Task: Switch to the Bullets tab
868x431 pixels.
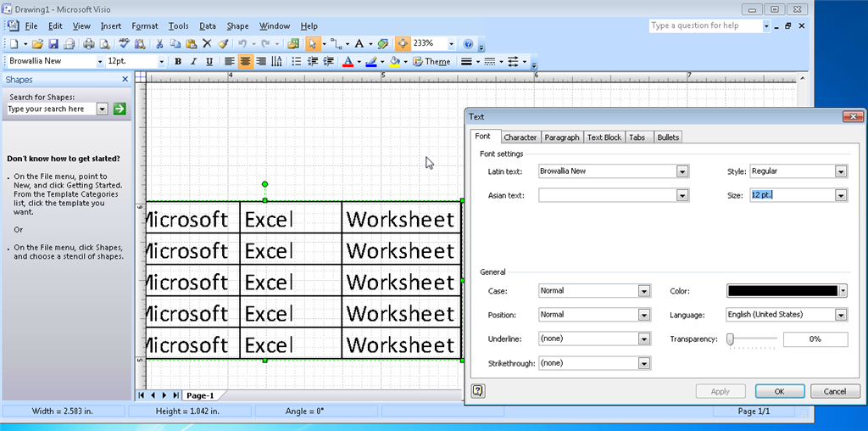Action: click(668, 137)
